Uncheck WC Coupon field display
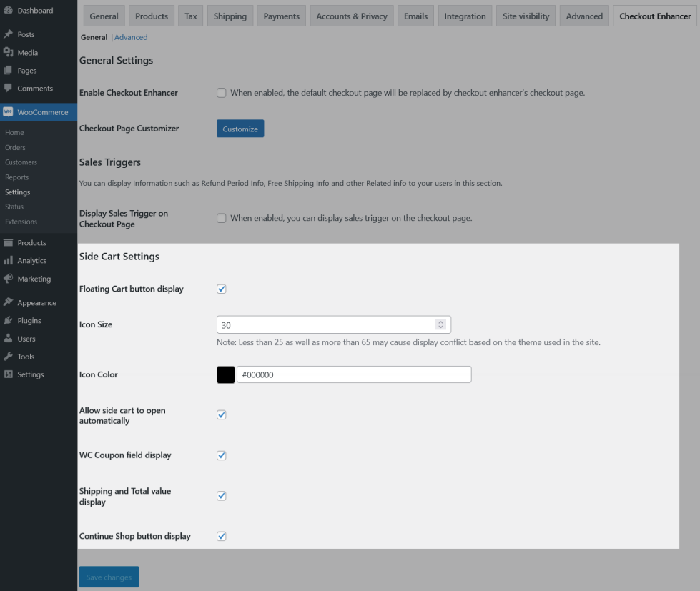The width and height of the screenshot is (700, 591). pyautogui.click(x=222, y=455)
